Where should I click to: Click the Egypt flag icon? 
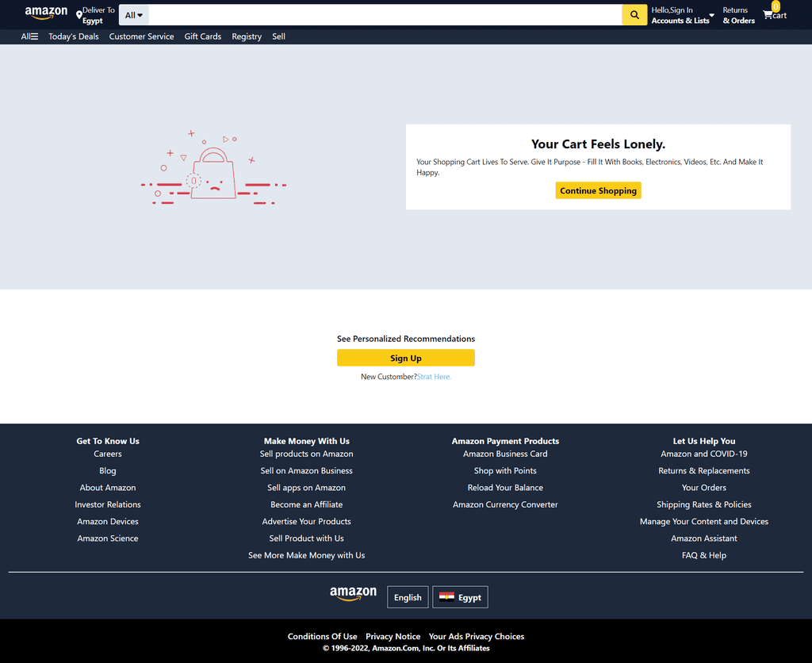[x=446, y=596]
